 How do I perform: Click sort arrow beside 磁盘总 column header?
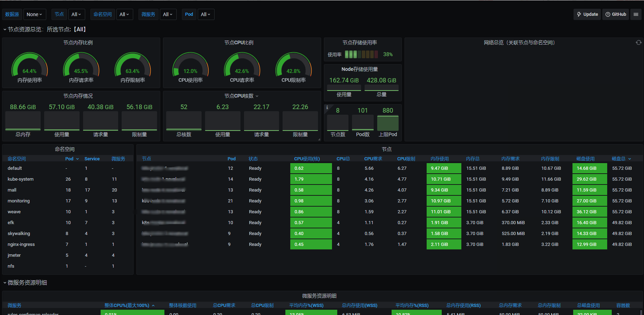coord(630,159)
